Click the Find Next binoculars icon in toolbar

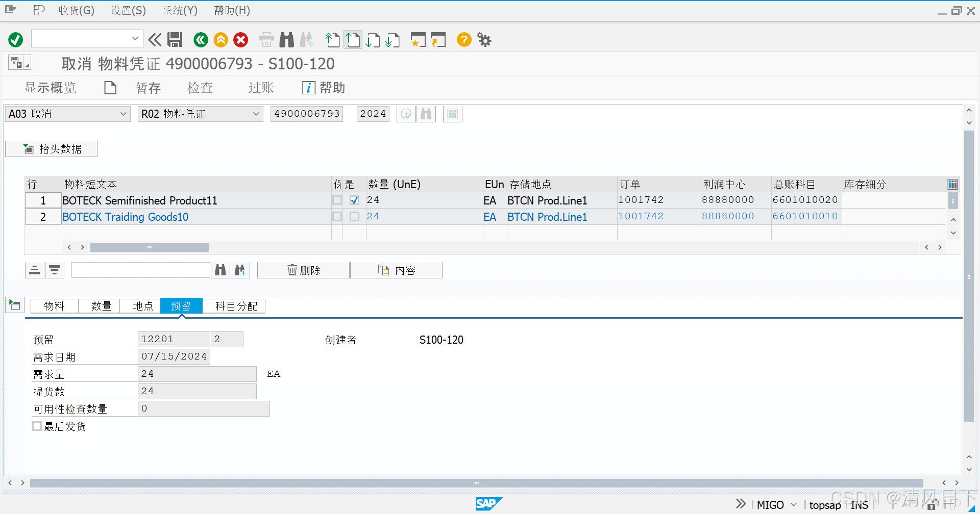coord(307,40)
